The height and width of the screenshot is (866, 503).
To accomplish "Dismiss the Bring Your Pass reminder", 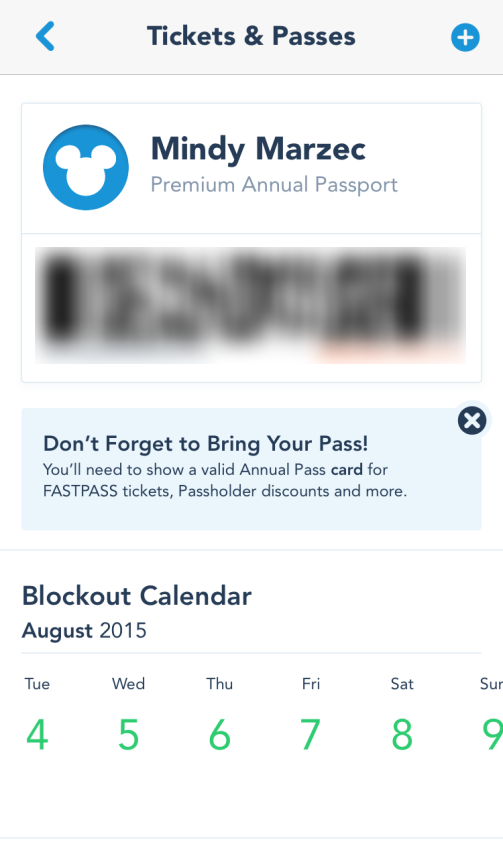I will pos(472,421).
